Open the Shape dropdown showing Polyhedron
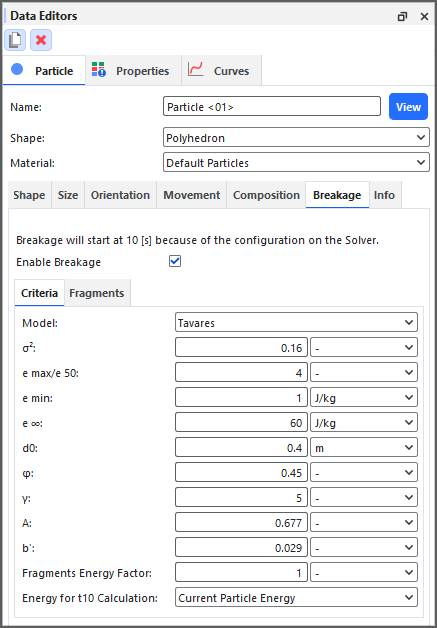The image size is (437, 628). (x=296, y=138)
